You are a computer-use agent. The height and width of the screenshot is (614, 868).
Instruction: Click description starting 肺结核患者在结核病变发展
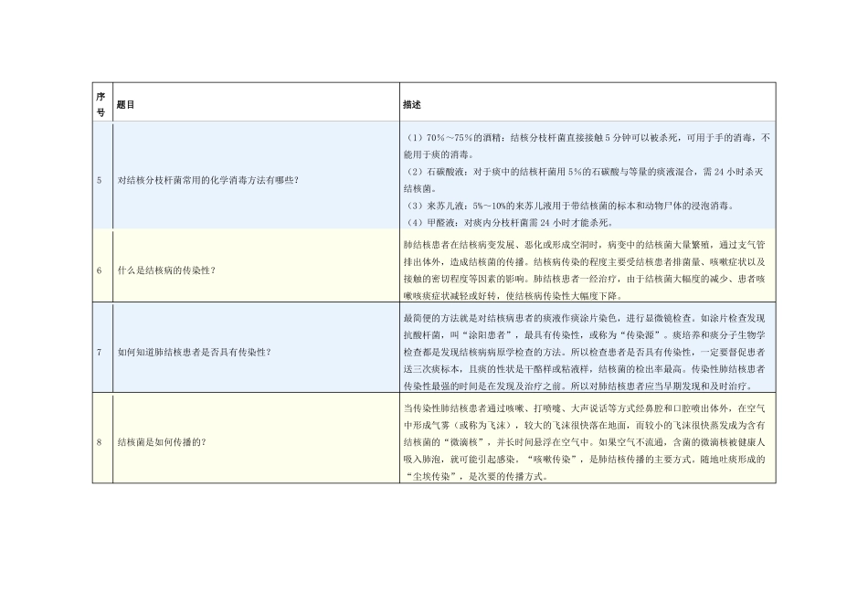(x=584, y=270)
